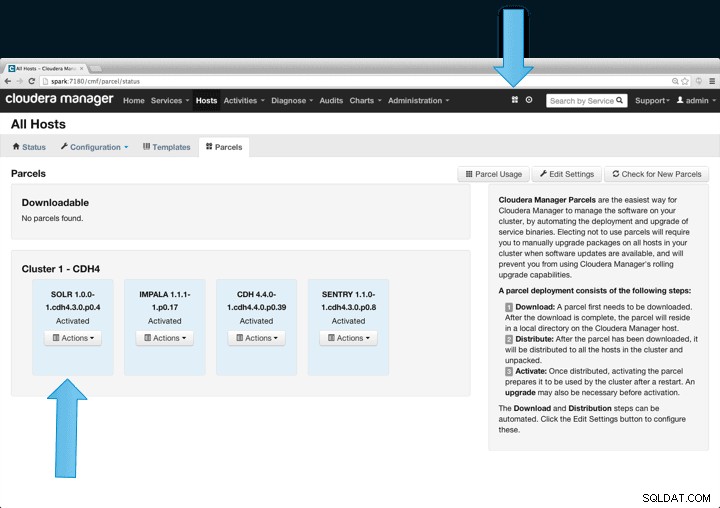The width and height of the screenshot is (720, 508).
Task: Open the Audits page
Action: click(x=331, y=101)
